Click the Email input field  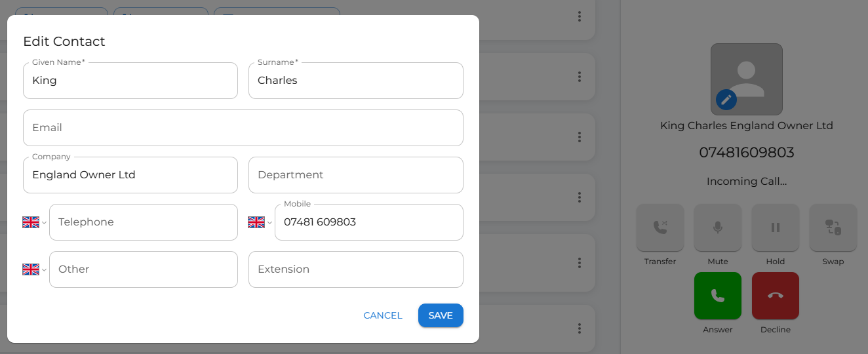tap(243, 128)
